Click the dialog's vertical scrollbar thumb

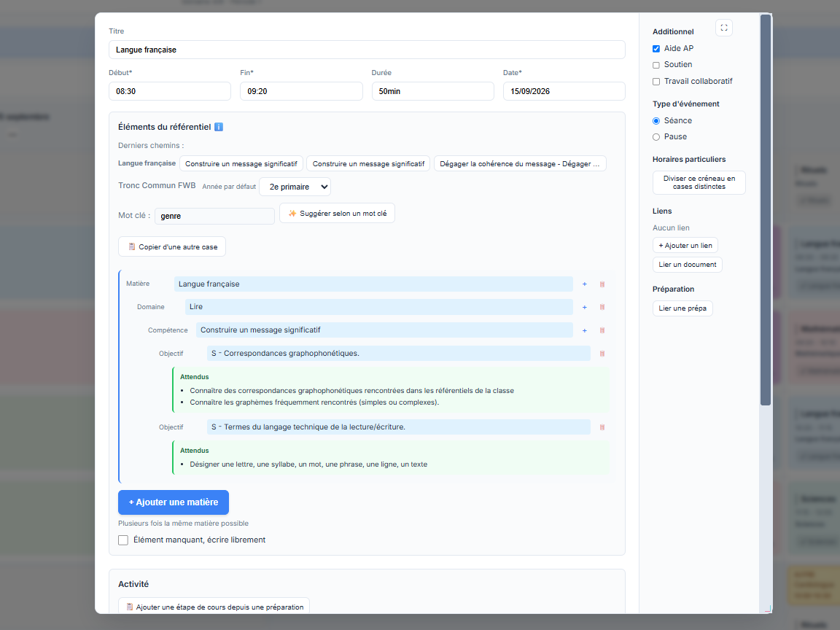coord(766,210)
